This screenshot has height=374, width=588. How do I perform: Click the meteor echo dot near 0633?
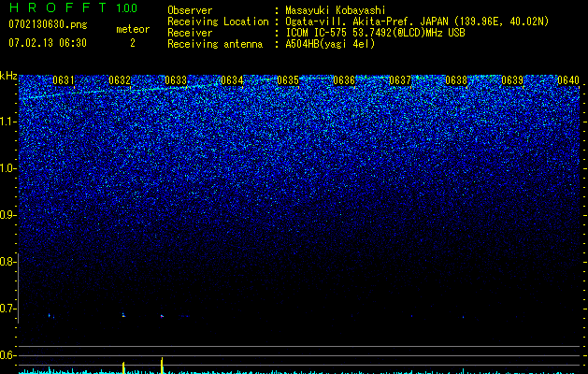[x=162, y=316]
